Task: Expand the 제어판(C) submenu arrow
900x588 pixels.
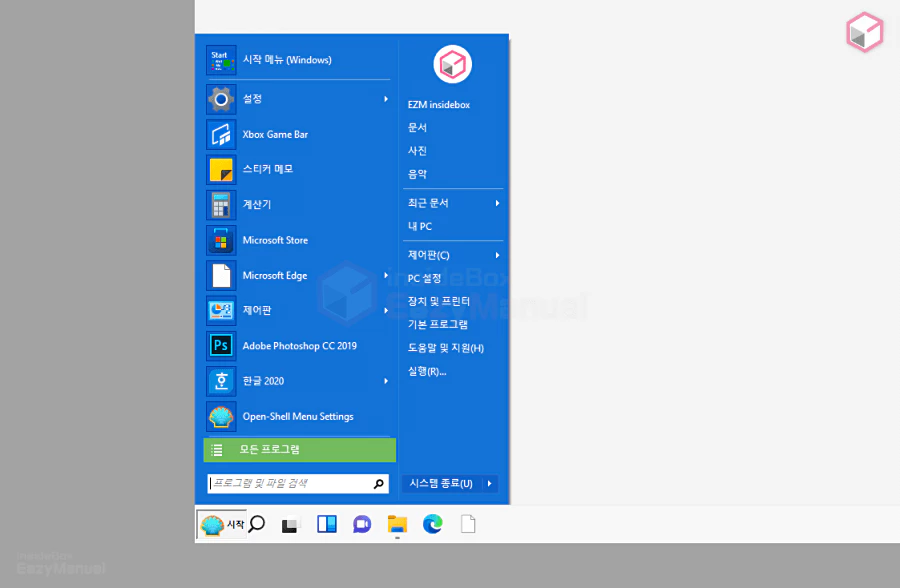Action: pos(497,255)
